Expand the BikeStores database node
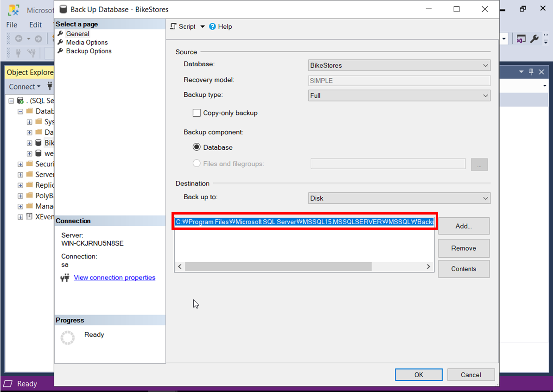 (x=30, y=143)
